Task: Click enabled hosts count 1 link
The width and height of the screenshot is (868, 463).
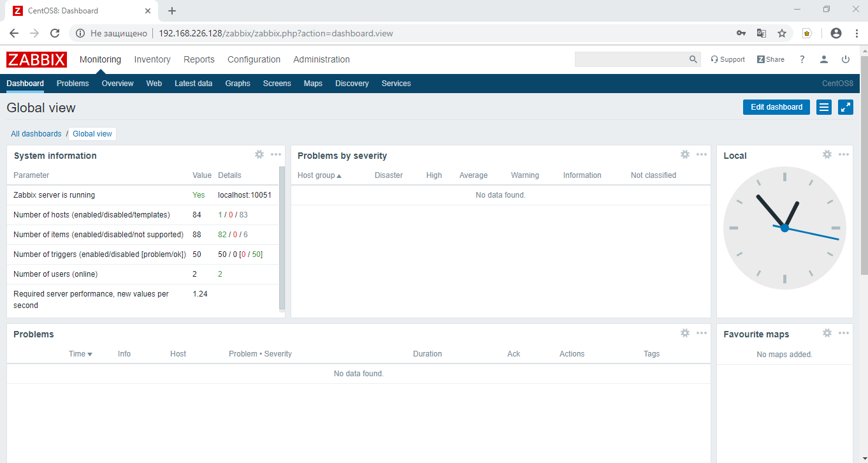Action: [x=220, y=215]
